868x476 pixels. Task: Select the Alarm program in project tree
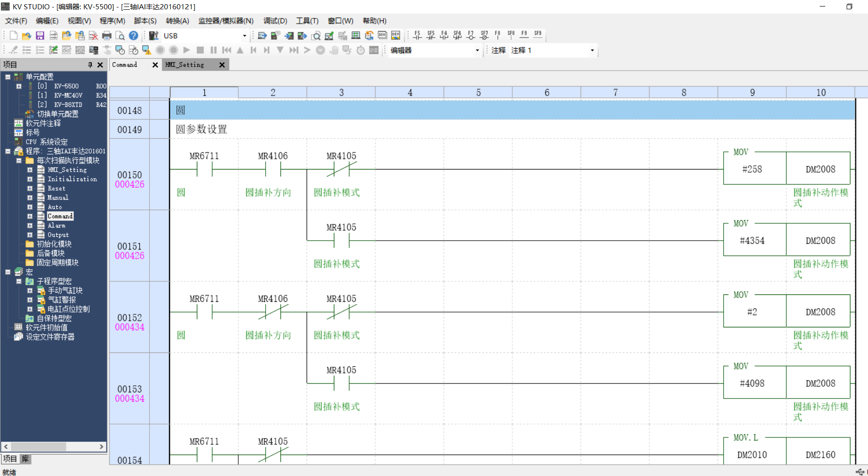click(x=56, y=226)
